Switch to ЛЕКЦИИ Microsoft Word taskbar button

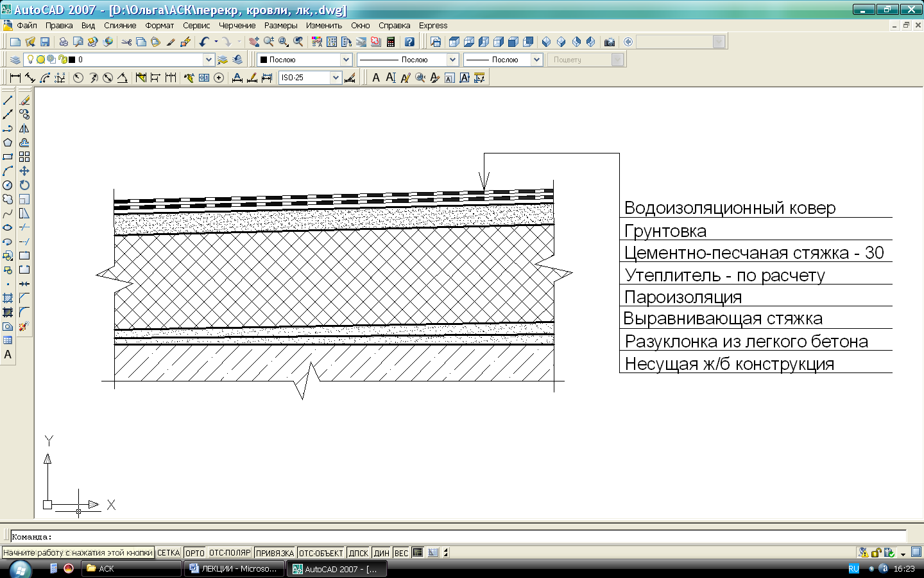234,569
